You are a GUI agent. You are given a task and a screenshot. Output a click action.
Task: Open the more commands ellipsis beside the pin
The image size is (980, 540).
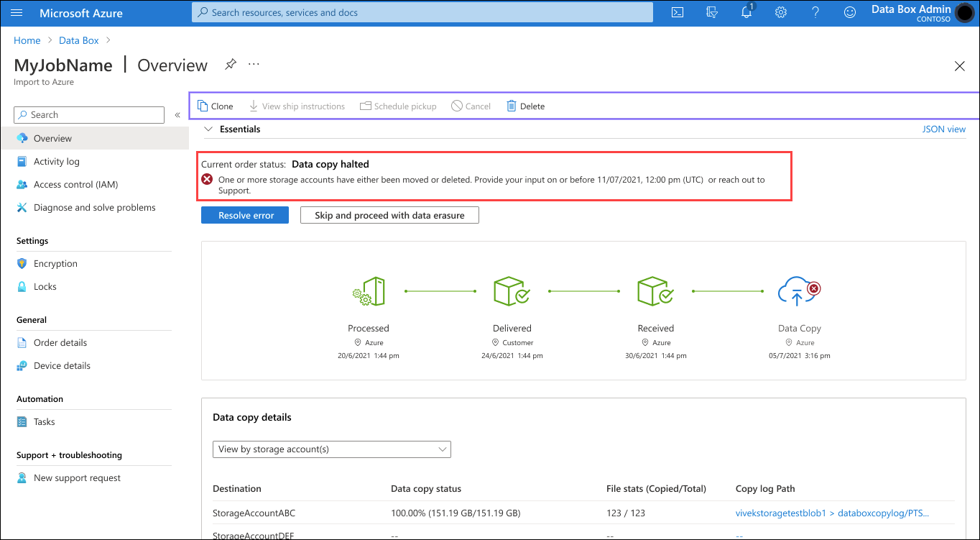253,64
